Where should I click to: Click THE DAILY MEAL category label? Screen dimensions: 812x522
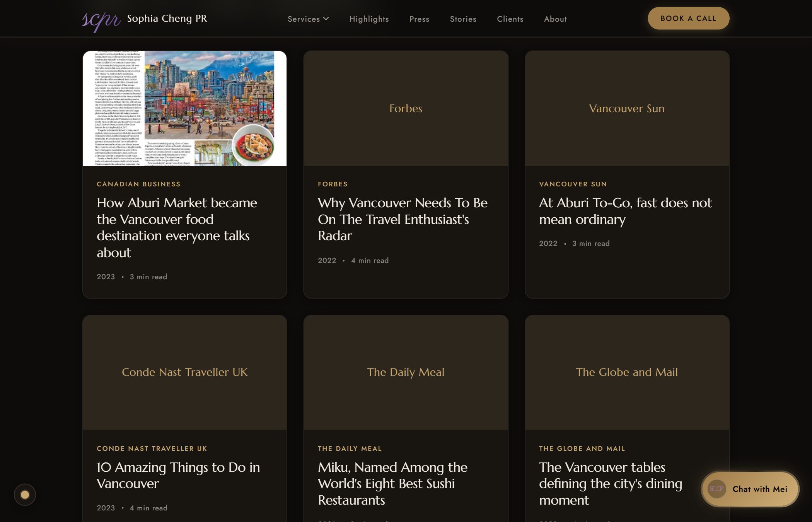tap(350, 449)
